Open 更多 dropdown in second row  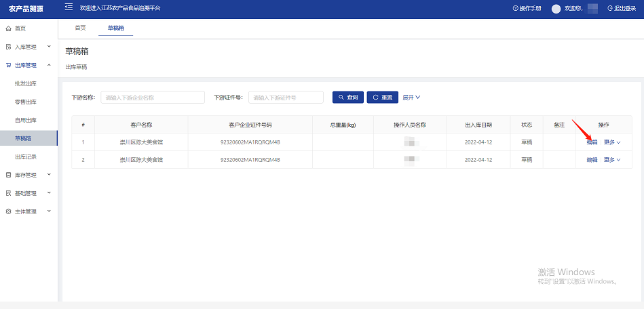(x=612, y=160)
